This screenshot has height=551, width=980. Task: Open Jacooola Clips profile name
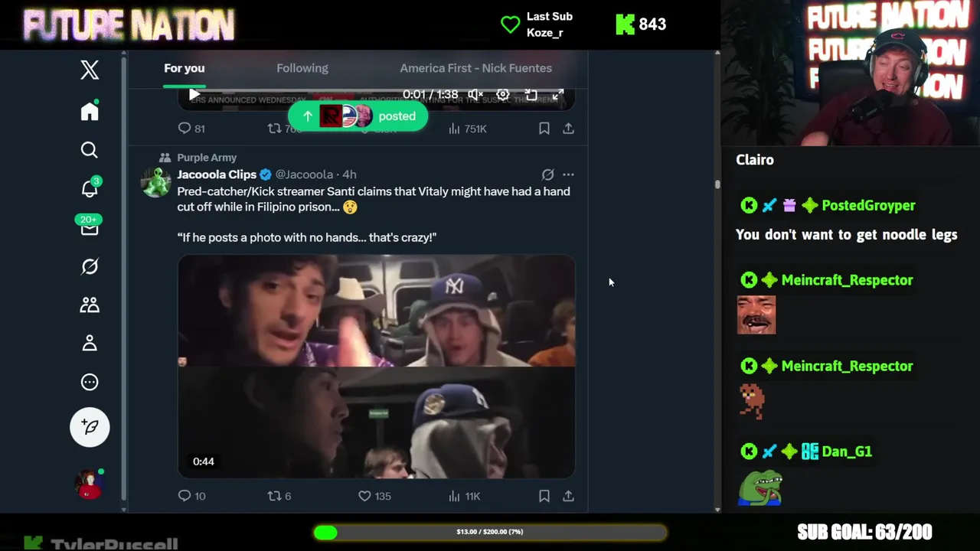(217, 174)
